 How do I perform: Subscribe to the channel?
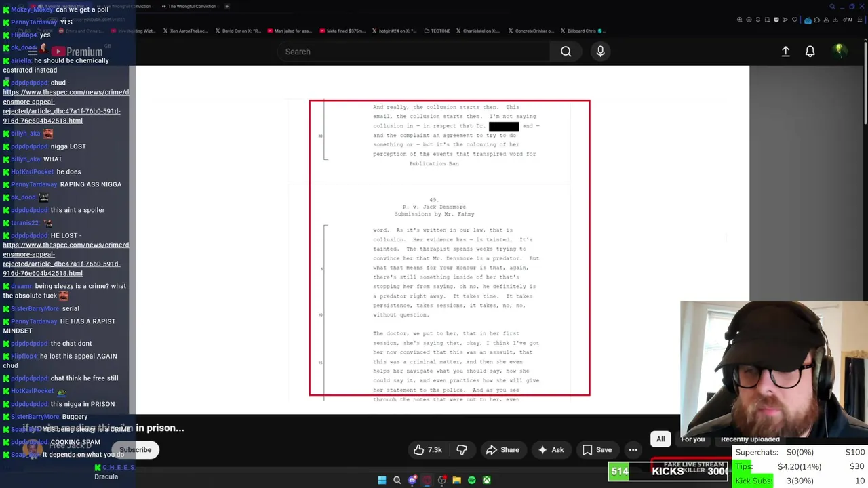coord(136,450)
